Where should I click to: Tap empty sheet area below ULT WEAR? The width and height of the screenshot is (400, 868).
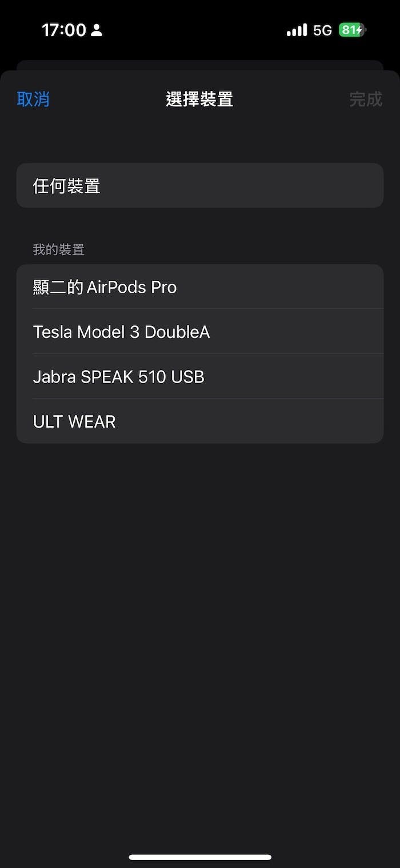pyautogui.click(x=199, y=629)
